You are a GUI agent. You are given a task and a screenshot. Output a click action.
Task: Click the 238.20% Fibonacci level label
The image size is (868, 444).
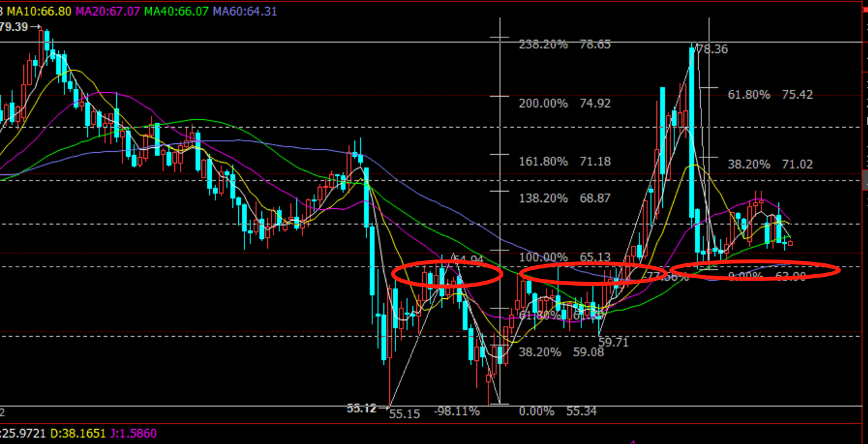click(x=543, y=45)
